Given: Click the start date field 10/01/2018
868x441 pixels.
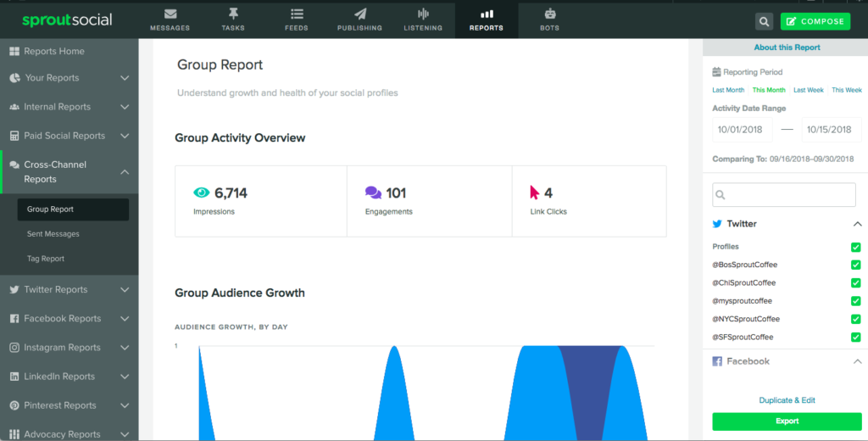Looking at the screenshot, I should (x=743, y=130).
